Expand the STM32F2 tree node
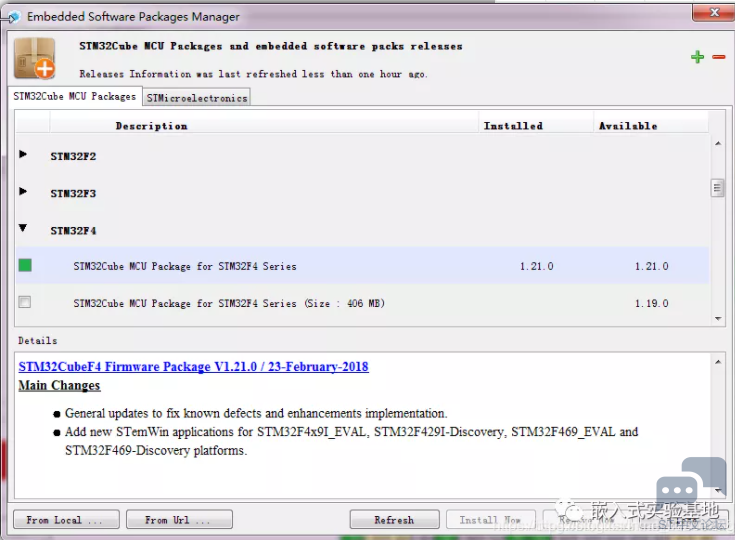The image size is (735, 540). coord(23,154)
